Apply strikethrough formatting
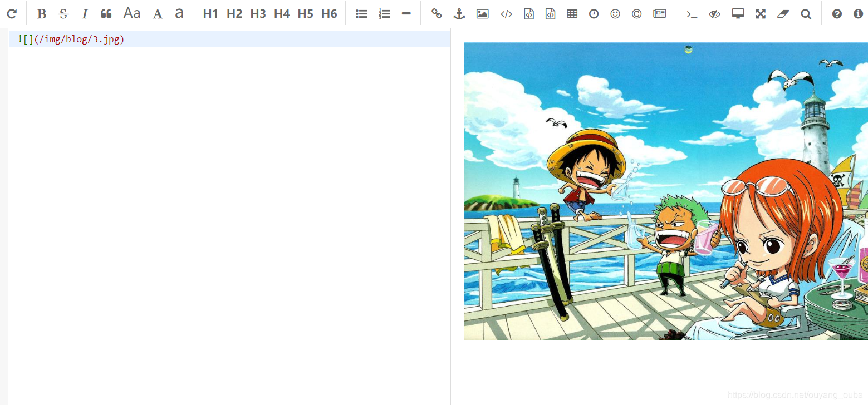Screen dimensions: 868x405 coord(63,14)
